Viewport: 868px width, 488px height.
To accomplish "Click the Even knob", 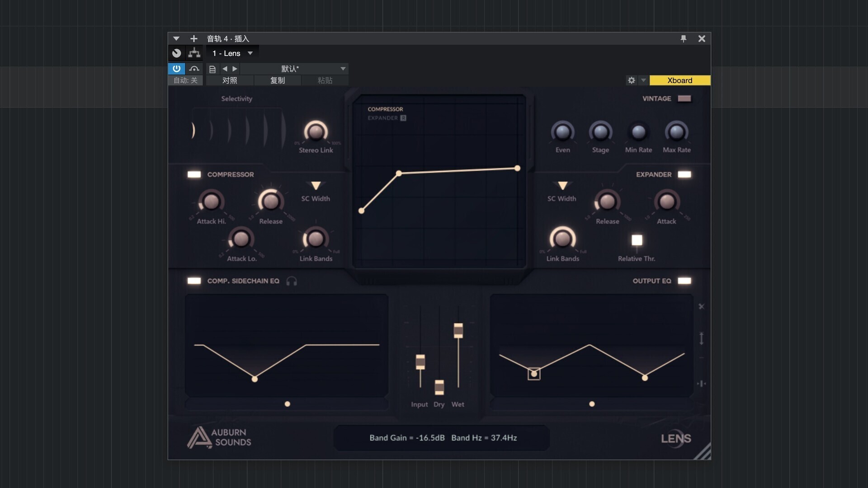I will [x=562, y=131].
